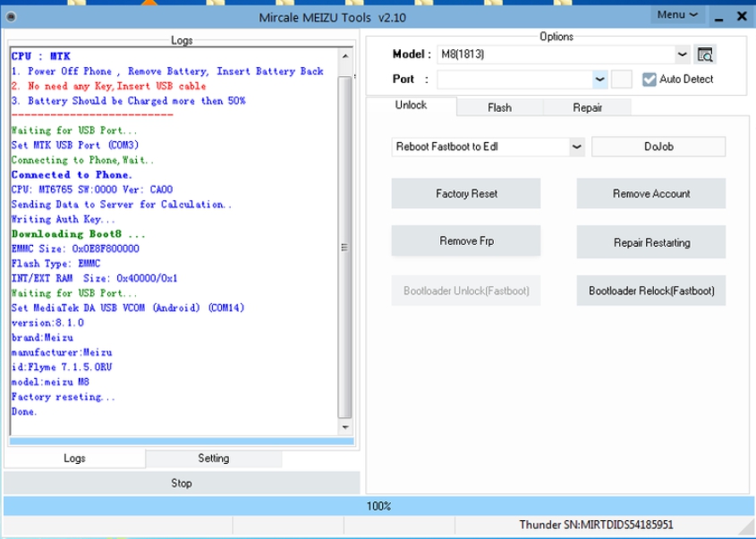Click the log line 'id:Flyme 7.1.5.0RU'

62,367
